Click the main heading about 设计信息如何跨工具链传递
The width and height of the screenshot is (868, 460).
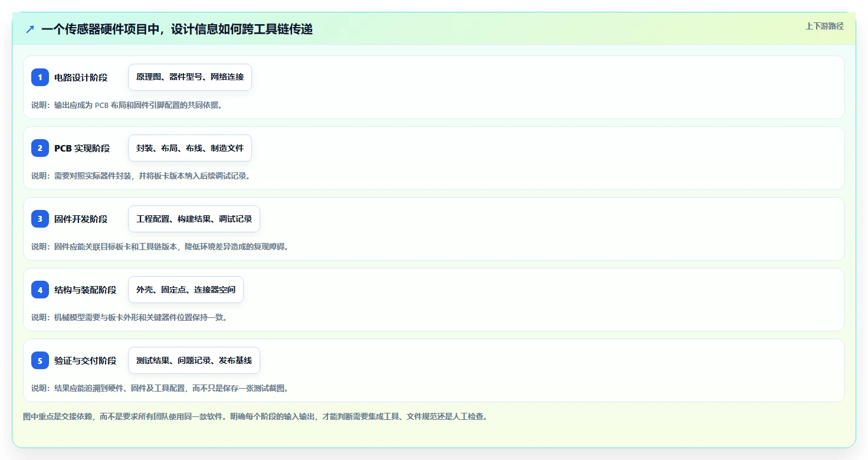point(177,29)
